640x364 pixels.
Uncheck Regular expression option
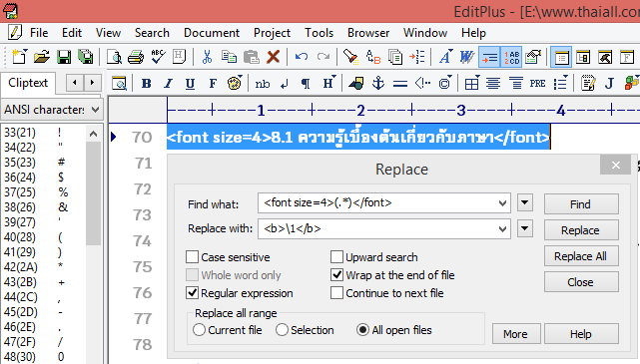[x=193, y=293]
